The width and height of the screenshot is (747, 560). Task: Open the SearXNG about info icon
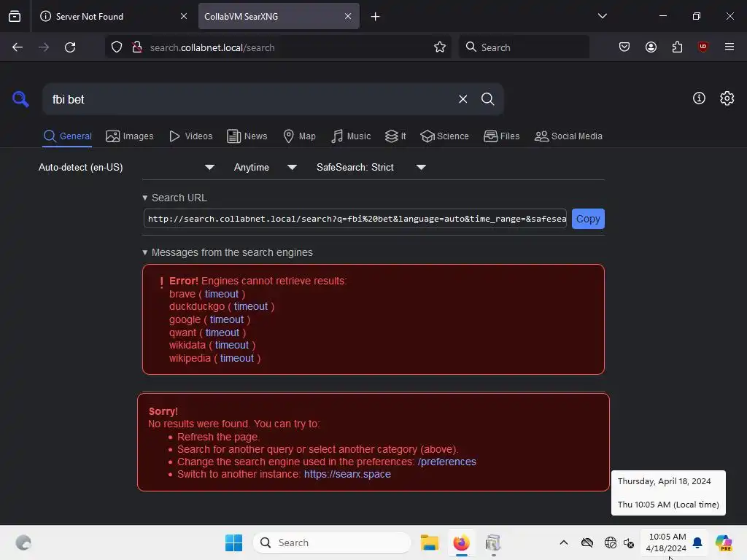click(699, 98)
